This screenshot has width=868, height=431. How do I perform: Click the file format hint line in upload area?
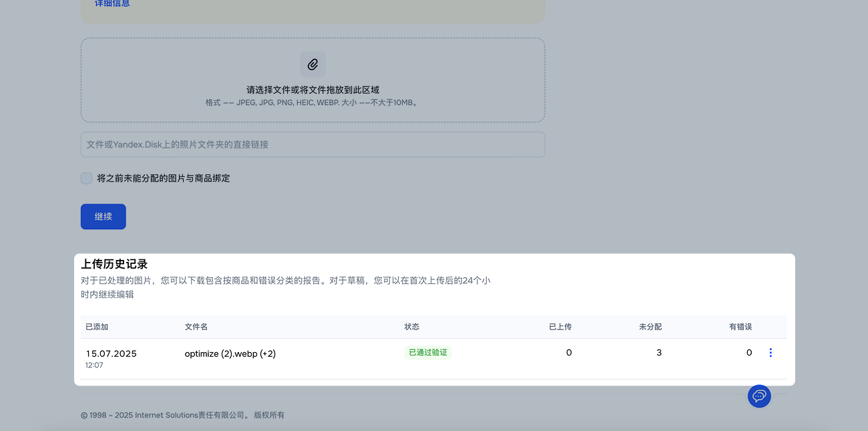(x=312, y=103)
